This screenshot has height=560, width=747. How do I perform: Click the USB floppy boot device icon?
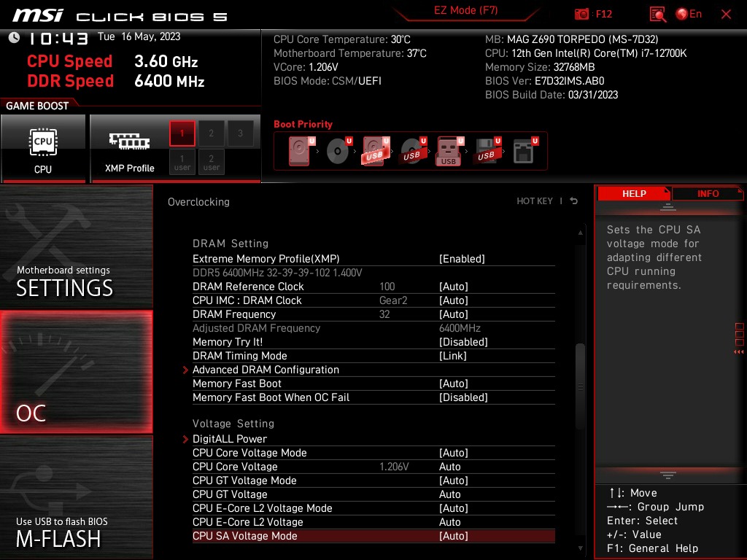(x=487, y=151)
